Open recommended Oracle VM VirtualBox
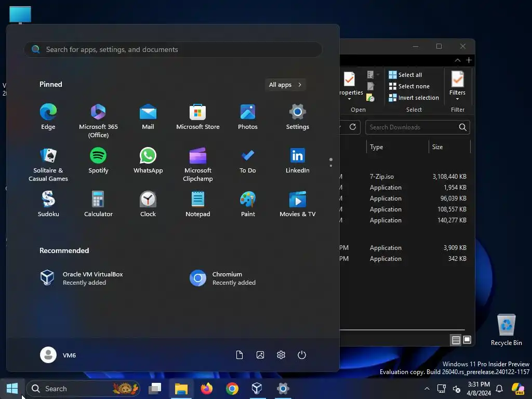The image size is (532, 399). coord(82,278)
